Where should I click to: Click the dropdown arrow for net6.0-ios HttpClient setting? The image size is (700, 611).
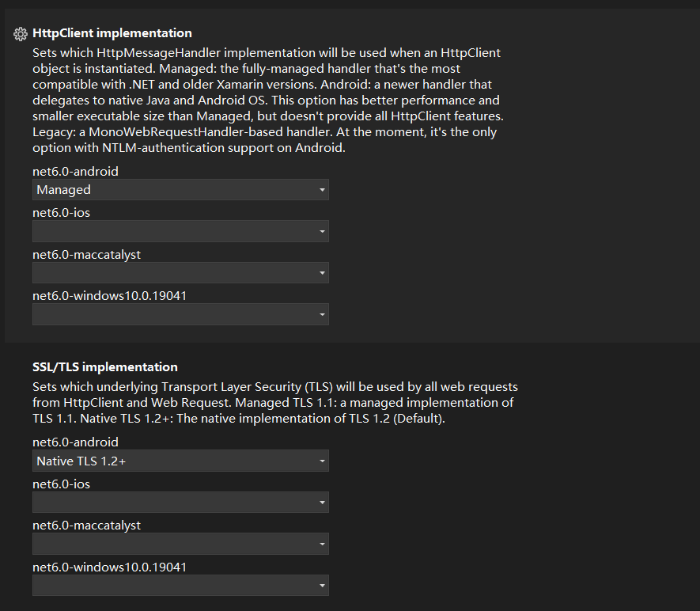[x=322, y=231]
